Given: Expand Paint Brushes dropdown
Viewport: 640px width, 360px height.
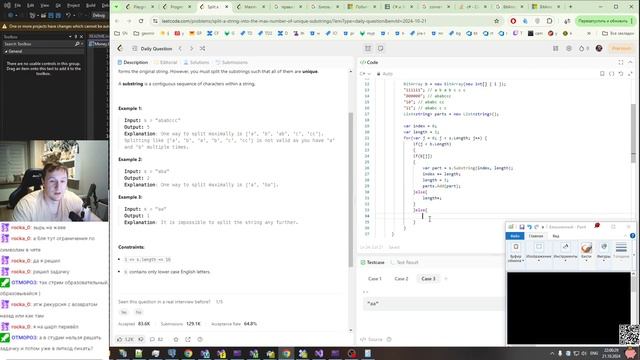Looking at the screenshot, I should (586, 252).
